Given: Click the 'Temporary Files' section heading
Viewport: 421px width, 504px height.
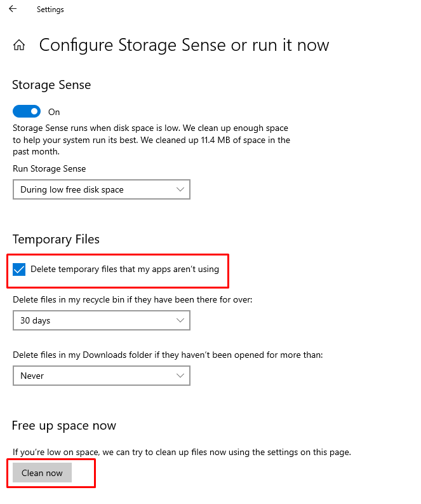Looking at the screenshot, I should click(56, 240).
